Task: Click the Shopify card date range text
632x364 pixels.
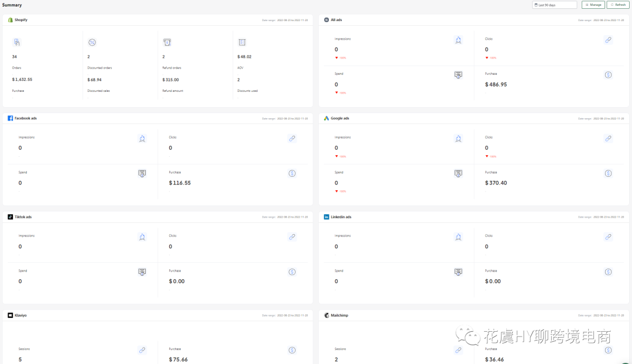Action: pyautogui.click(x=285, y=20)
